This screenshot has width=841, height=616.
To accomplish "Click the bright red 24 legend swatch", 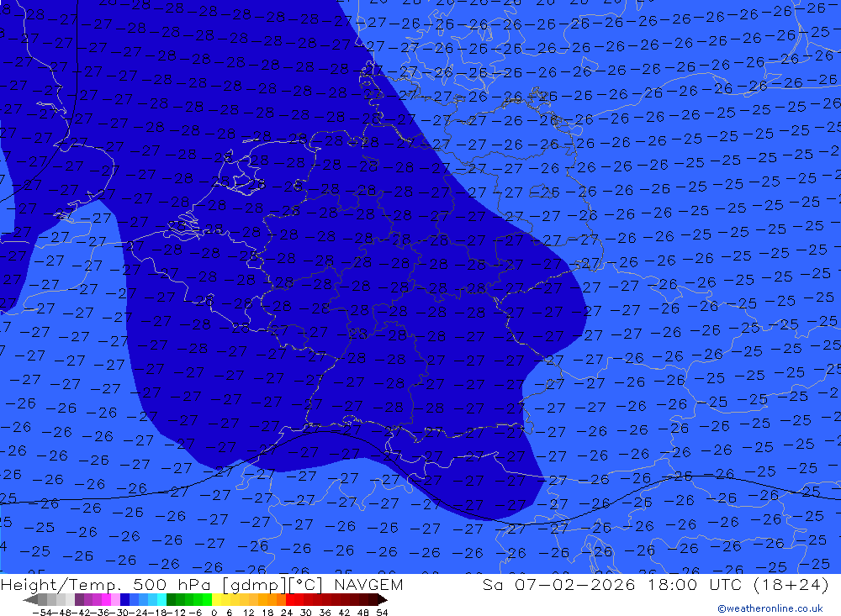I will 290,600.
